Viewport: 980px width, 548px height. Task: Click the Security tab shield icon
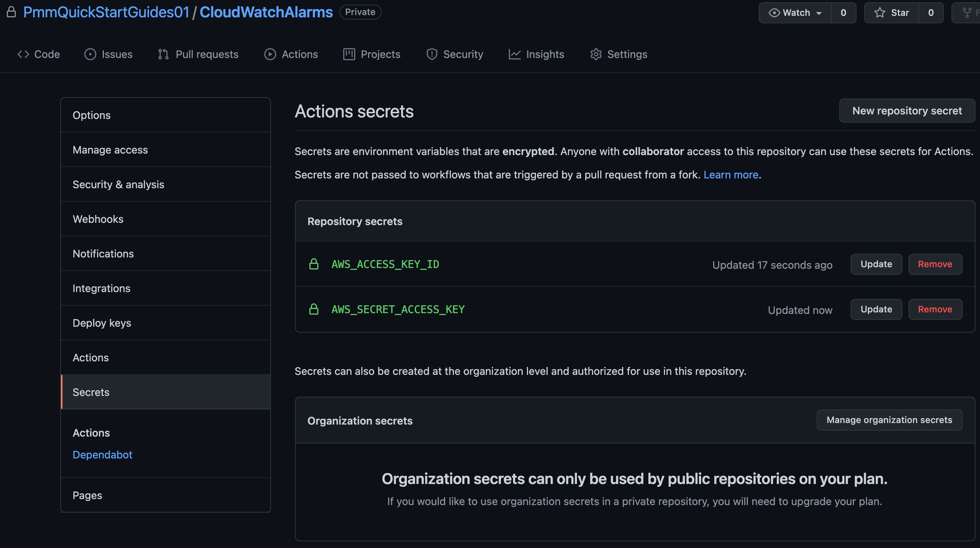point(431,54)
